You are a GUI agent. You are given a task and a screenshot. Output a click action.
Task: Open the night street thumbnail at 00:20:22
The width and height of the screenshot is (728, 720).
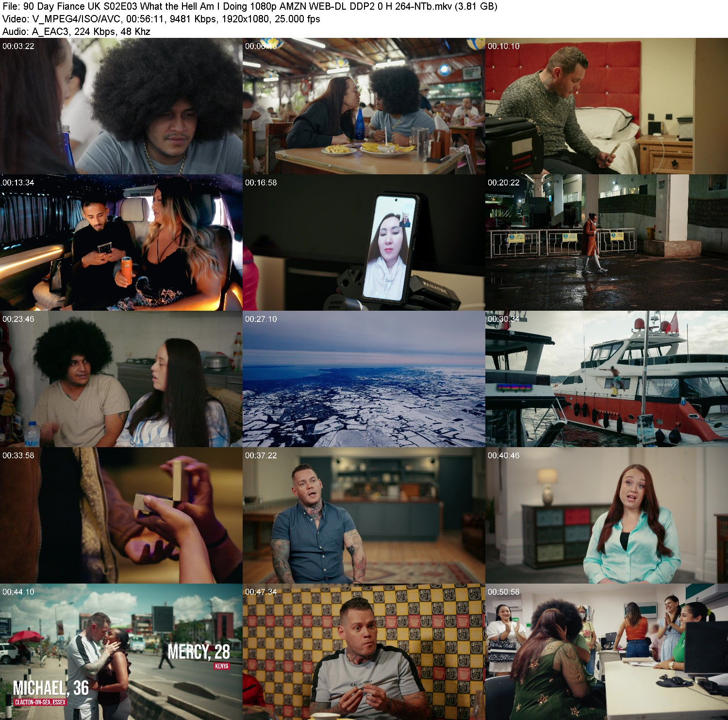click(607, 242)
